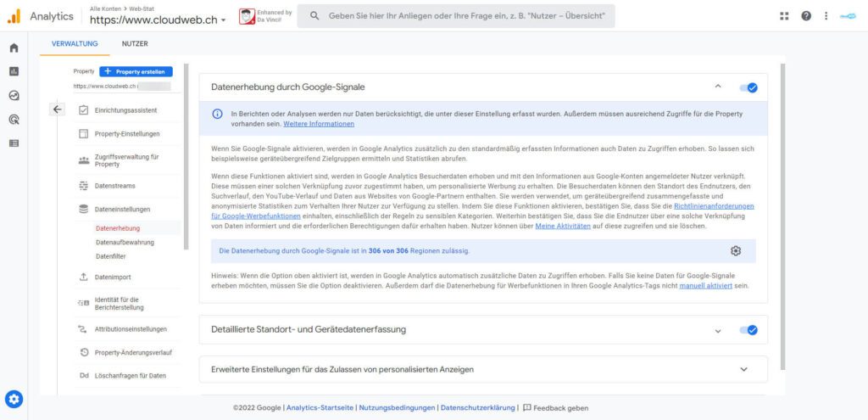Viewport: 868px width, 420px height.
Task: Open Property-Einstellungen menu item
Action: click(127, 133)
